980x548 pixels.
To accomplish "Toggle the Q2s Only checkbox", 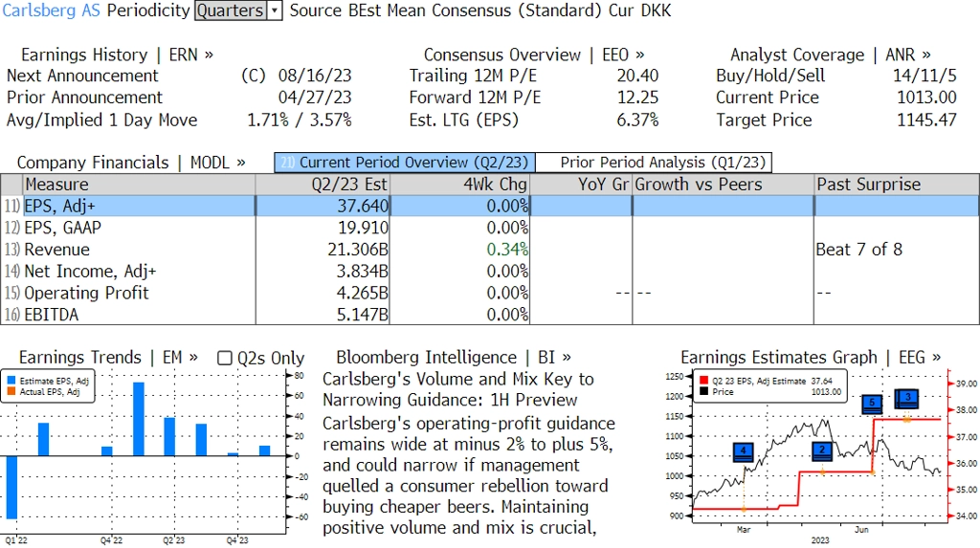I will 224,358.
